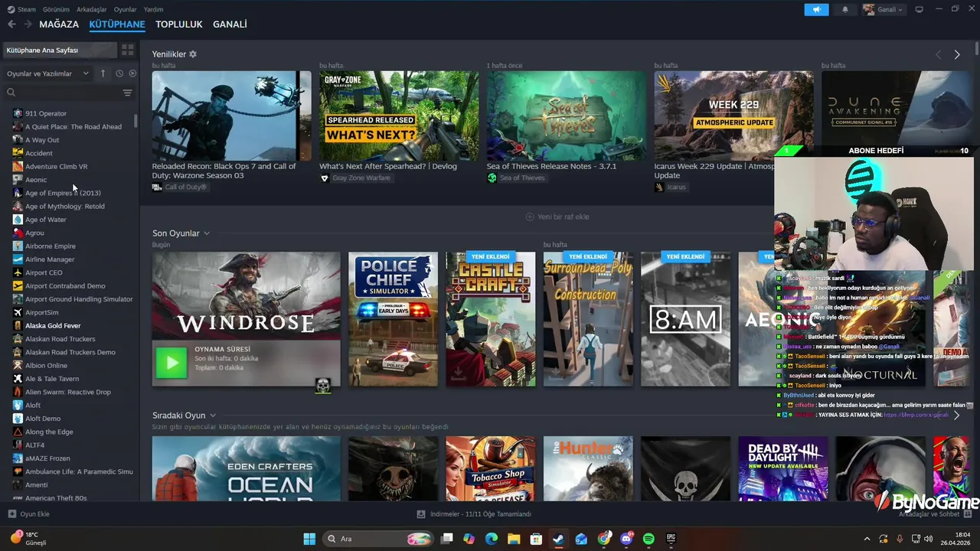
Task: Open Yenilikler settings gear
Action: pos(193,54)
